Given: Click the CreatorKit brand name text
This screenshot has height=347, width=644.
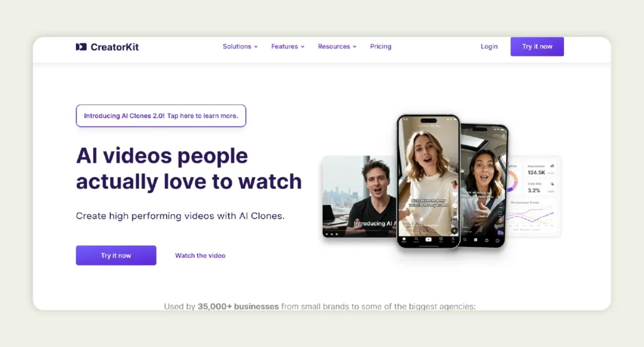Looking at the screenshot, I should [114, 47].
